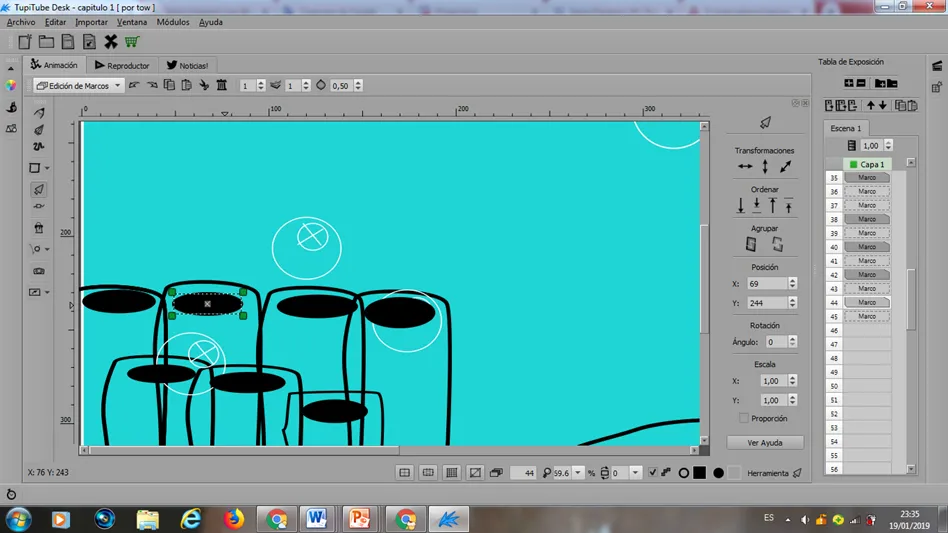The width and height of the screenshot is (948, 533).
Task: Click the Ver Ayuda button
Action: (765, 442)
